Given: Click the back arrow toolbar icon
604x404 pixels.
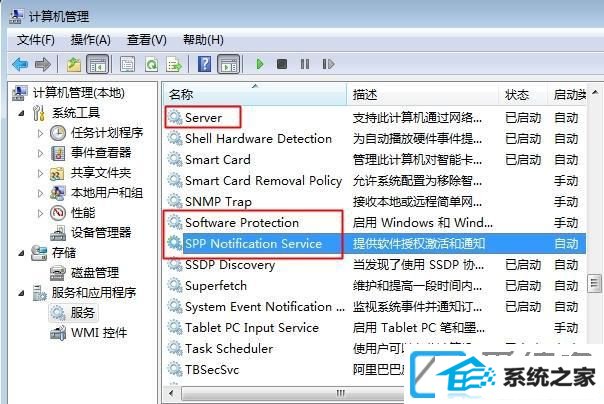Looking at the screenshot, I should point(20,64).
